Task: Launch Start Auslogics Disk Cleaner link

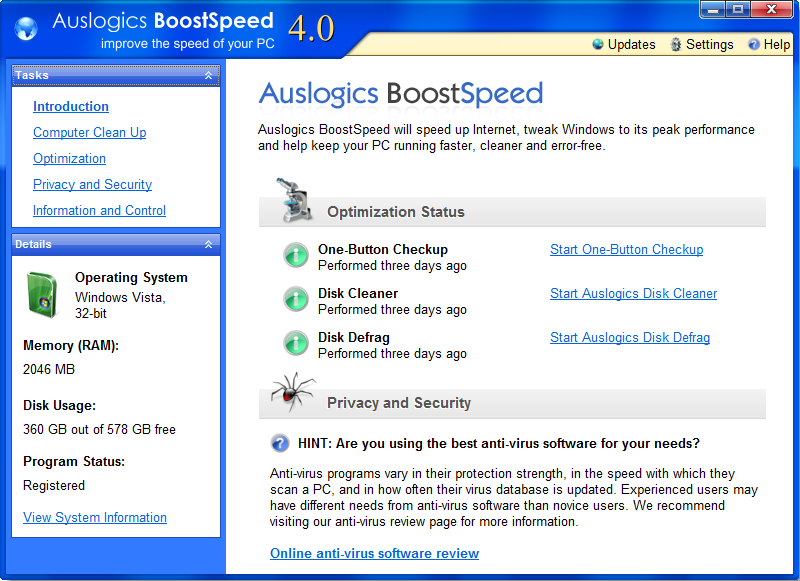Action: (x=633, y=293)
